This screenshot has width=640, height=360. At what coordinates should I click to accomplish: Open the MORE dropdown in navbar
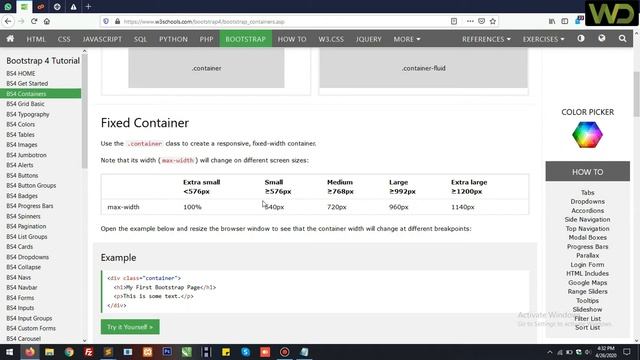pos(407,39)
